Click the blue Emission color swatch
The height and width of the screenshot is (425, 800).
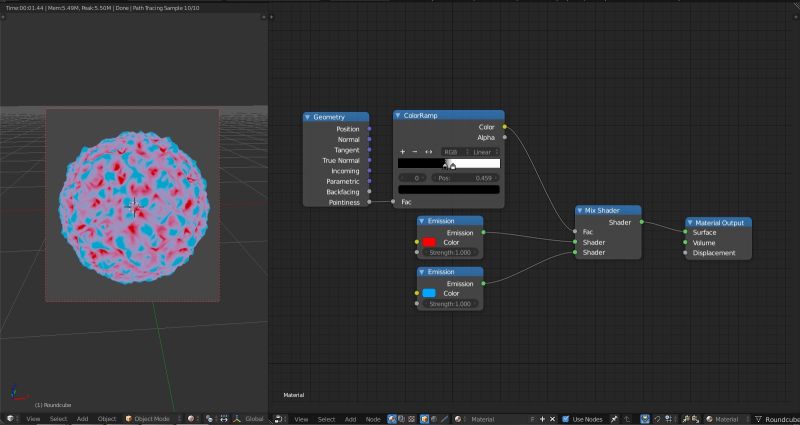coord(429,293)
